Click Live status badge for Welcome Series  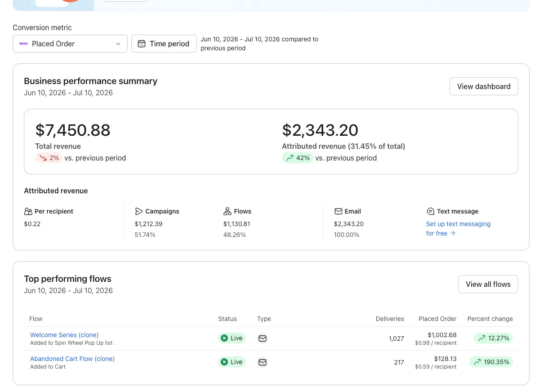(x=232, y=338)
